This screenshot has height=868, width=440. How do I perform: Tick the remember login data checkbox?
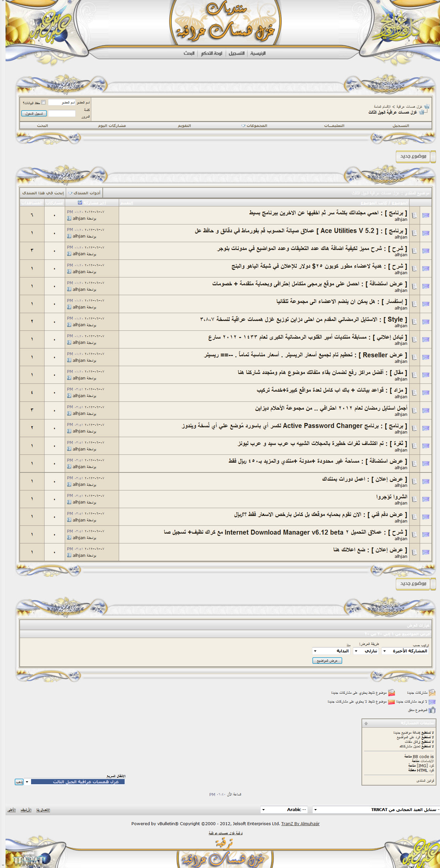click(x=44, y=102)
